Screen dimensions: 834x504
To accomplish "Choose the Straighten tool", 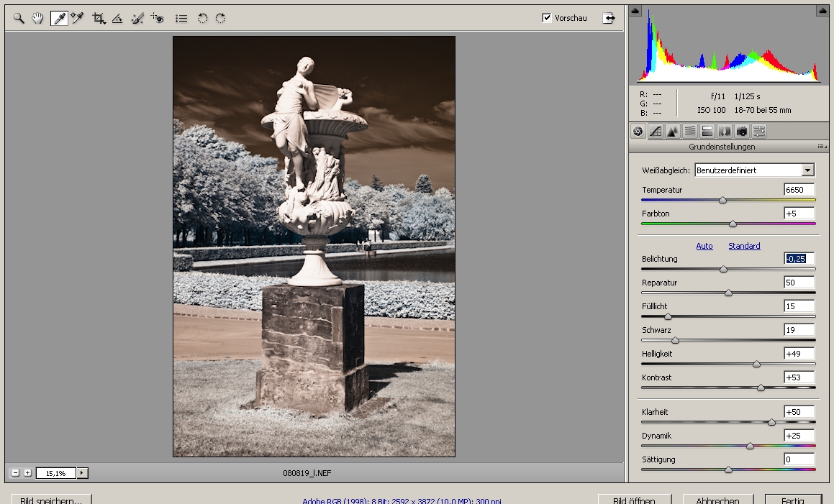I will click(x=117, y=18).
